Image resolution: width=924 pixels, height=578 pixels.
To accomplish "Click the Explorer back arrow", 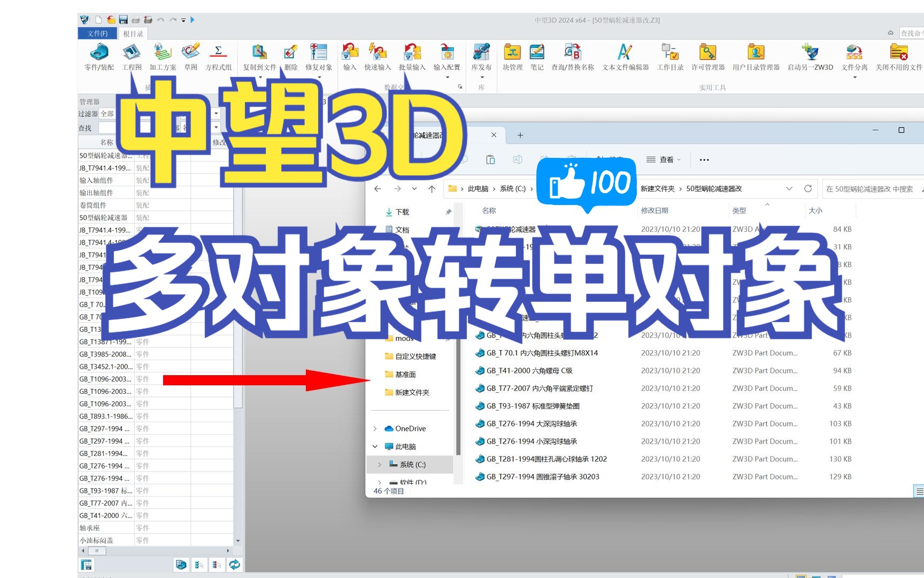I will [x=378, y=188].
